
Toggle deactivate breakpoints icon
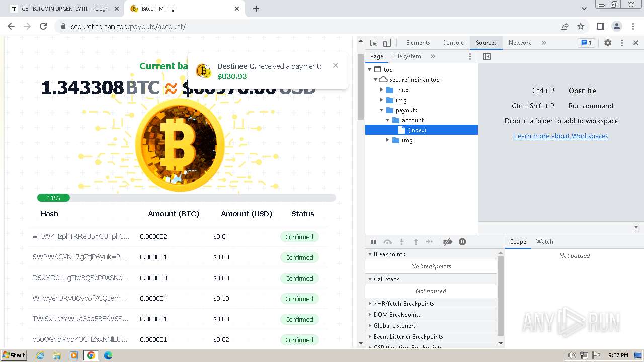coord(448,242)
